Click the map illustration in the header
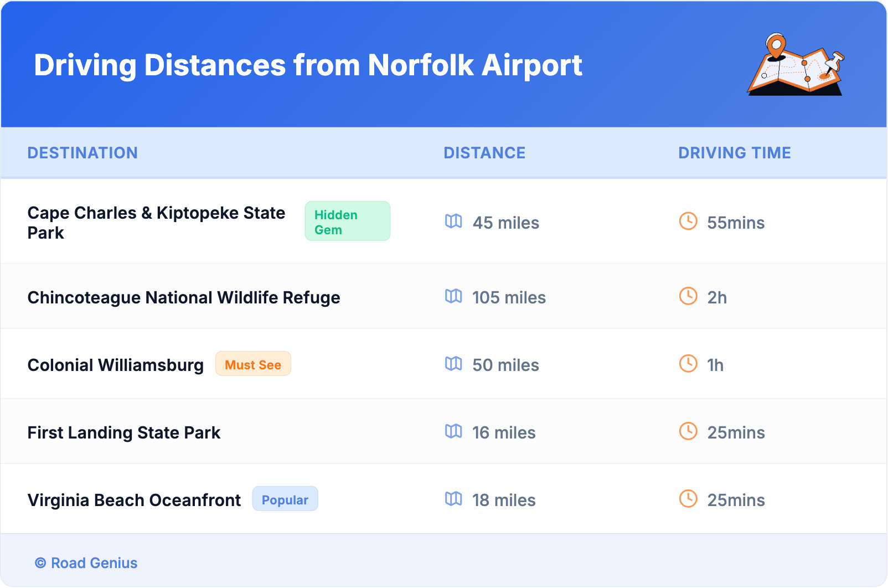The width and height of the screenshot is (888, 588). [796, 65]
